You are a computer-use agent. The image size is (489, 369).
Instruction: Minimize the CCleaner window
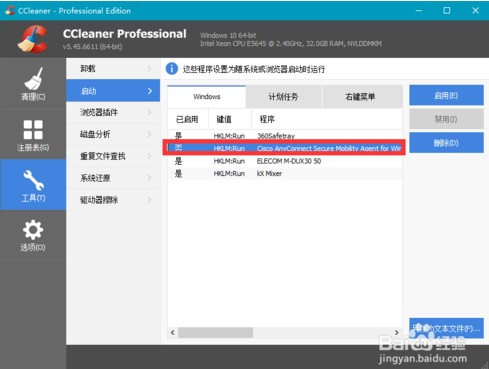[419, 10]
